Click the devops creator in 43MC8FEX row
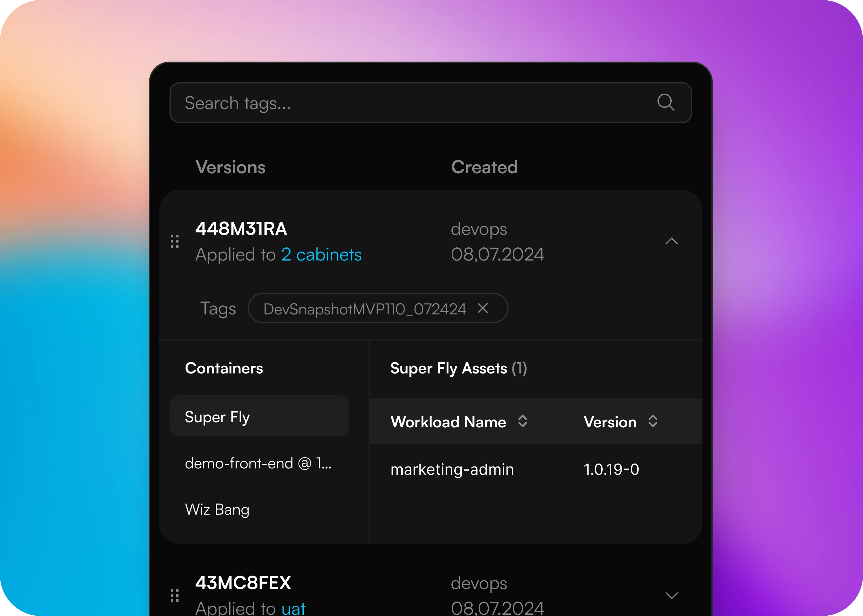Screen dimensions: 863x616 tap(479, 583)
